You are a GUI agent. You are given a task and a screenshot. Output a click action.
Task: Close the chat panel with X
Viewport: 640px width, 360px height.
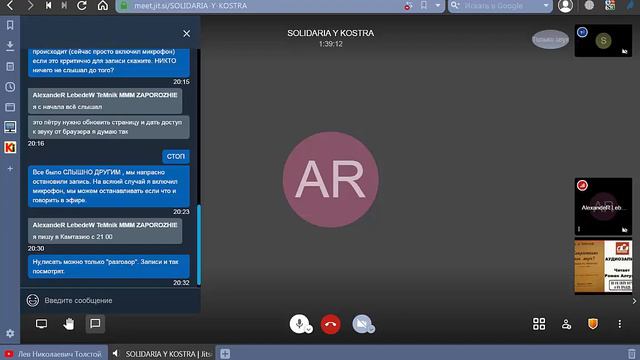coord(187,33)
